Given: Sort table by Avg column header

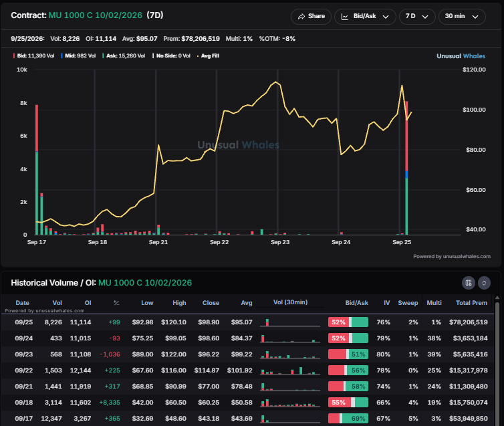Looking at the screenshot, I should click(x=247, y=302).
